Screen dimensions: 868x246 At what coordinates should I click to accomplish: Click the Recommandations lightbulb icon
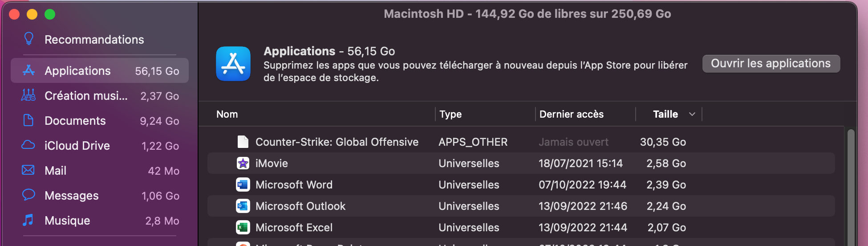tap(28, 39)
